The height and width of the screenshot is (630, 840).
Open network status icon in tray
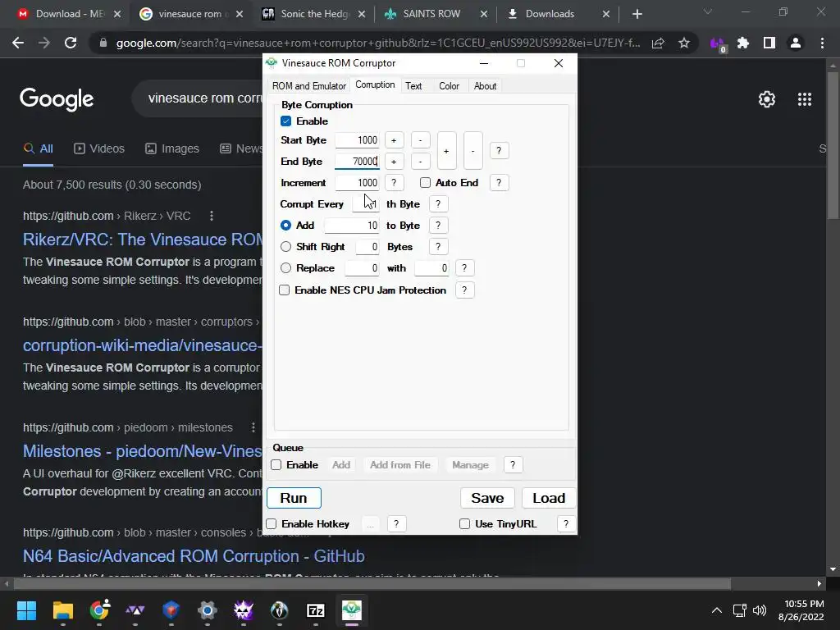click(740, 610)
